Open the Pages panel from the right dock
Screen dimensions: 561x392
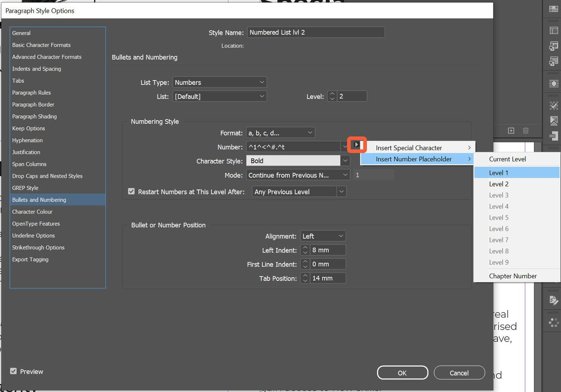pos(553,9)
